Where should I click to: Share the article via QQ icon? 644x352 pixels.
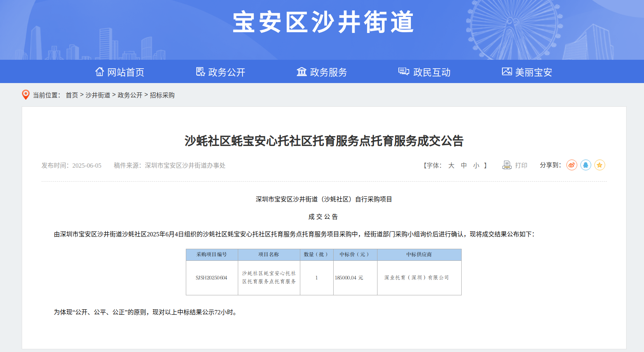(585, 165)
